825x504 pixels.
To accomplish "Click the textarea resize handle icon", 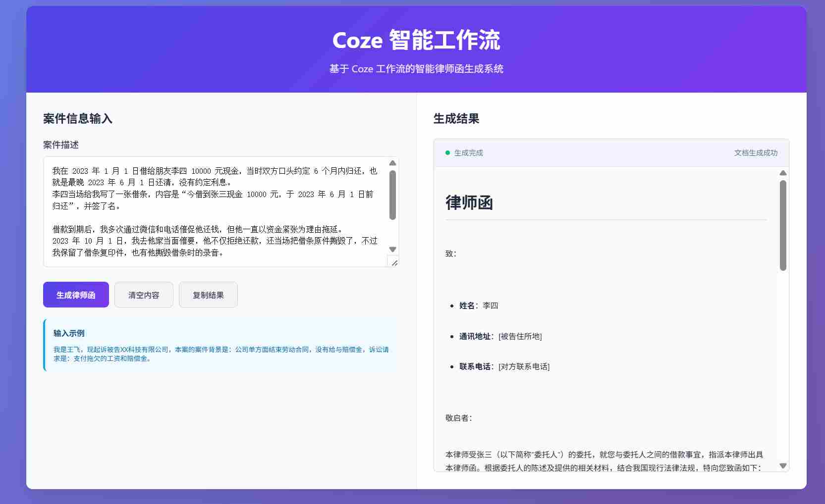I will (x=394, y=262).
